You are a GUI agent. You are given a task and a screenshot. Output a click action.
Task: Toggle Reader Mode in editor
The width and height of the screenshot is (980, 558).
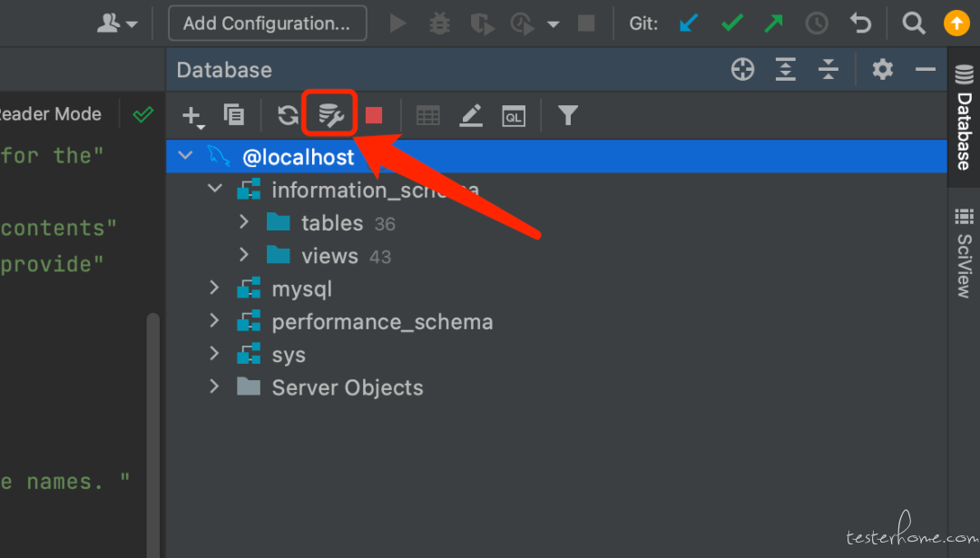pos(50,113)
